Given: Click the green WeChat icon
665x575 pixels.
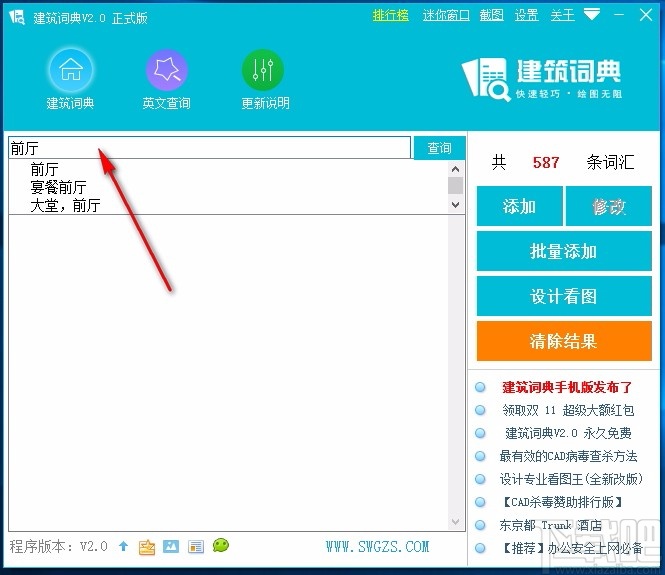Looking at the screenshot, I should point(221,545).
